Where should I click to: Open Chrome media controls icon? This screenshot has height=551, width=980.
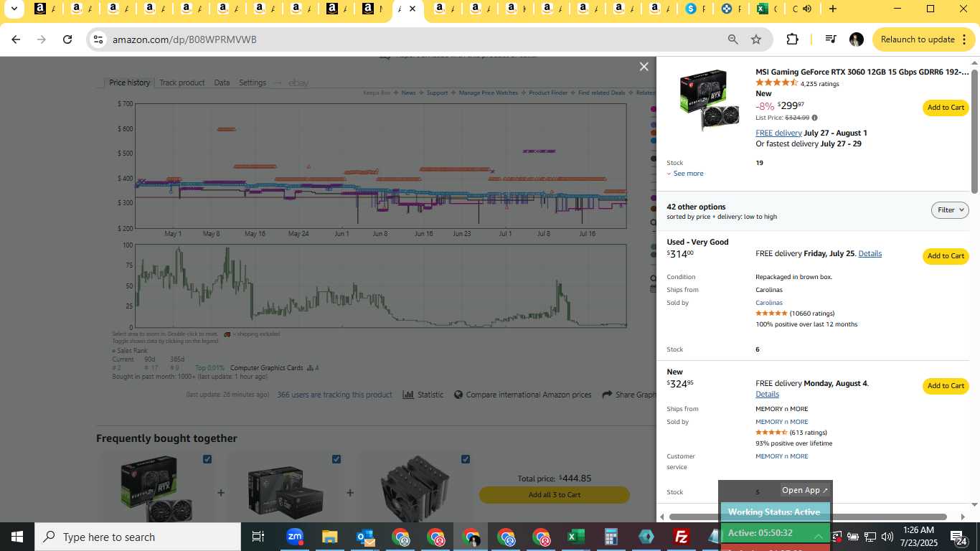tap(831, 39)
